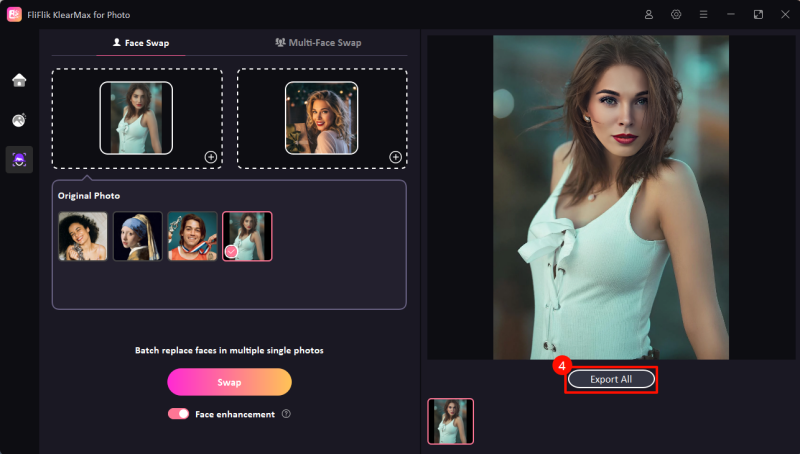800x454 pixels.
Task: Open the hamburger menu in title bar
Action: pos(703,15)
